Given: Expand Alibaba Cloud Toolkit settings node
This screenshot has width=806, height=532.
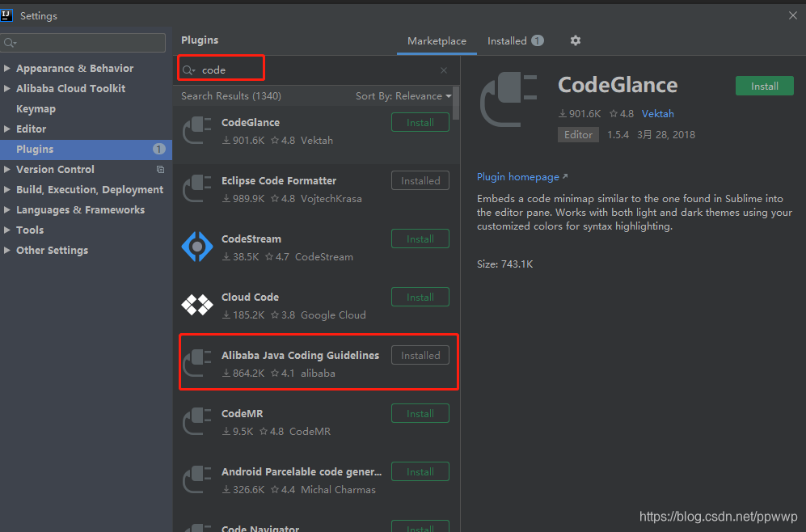Looking at the screenshot, I should [7, 88].
